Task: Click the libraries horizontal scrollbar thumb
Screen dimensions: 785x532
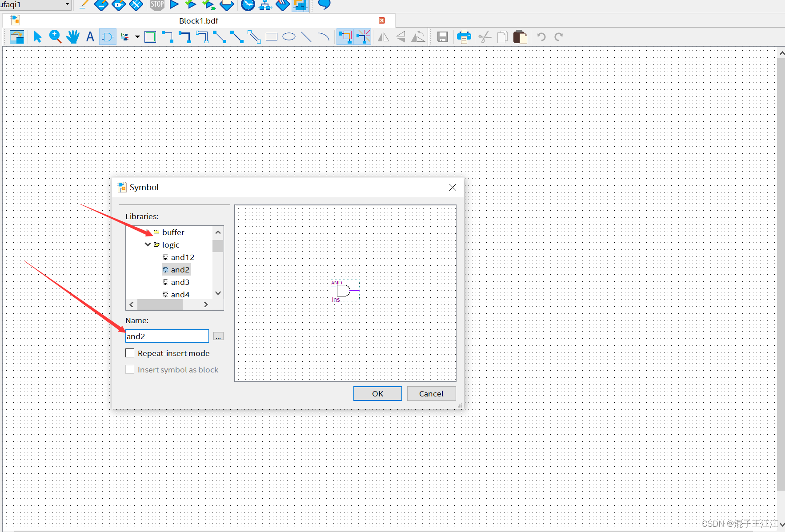Action: tap(160, 304)
